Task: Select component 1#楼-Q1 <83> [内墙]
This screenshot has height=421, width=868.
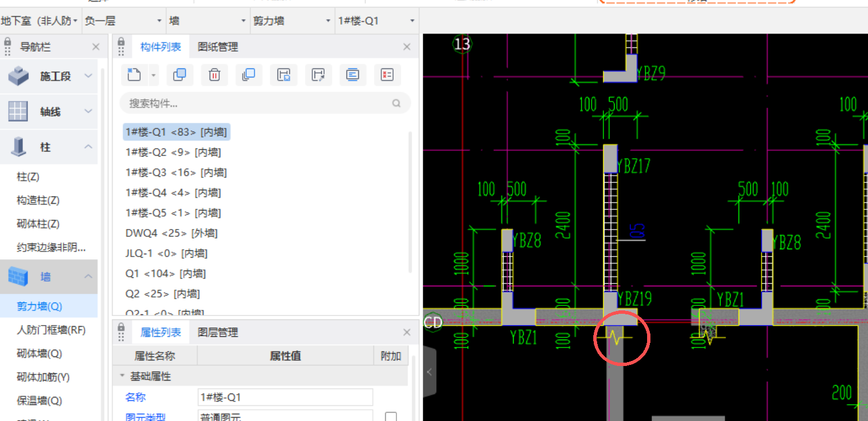Action: (176, 132)
